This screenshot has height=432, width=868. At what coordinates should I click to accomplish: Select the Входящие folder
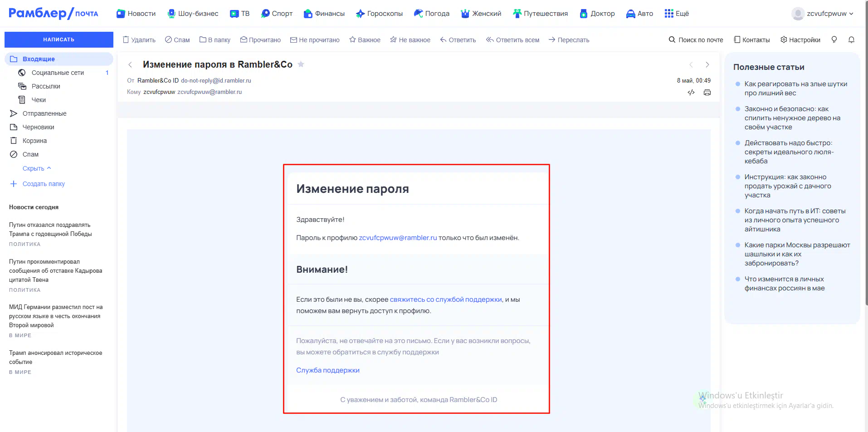59,59
